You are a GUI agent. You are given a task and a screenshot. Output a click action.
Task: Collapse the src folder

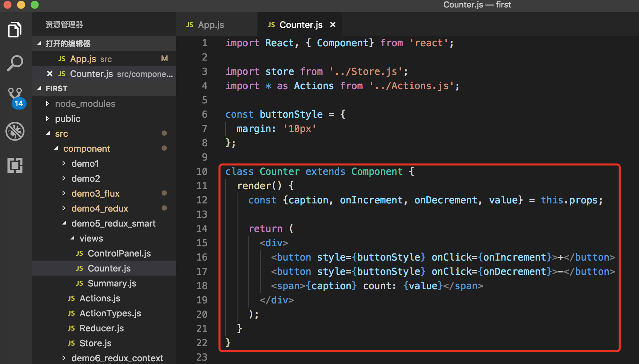[x=48, y=133]
